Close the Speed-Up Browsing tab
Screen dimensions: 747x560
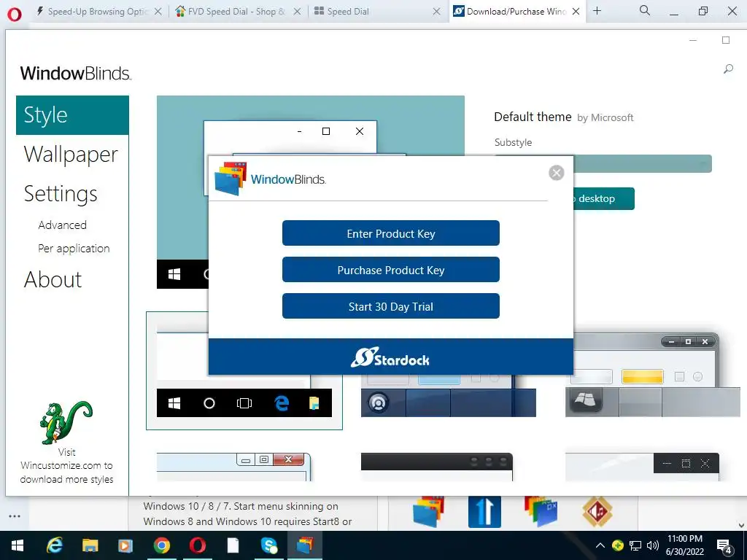tap(158, 12)
